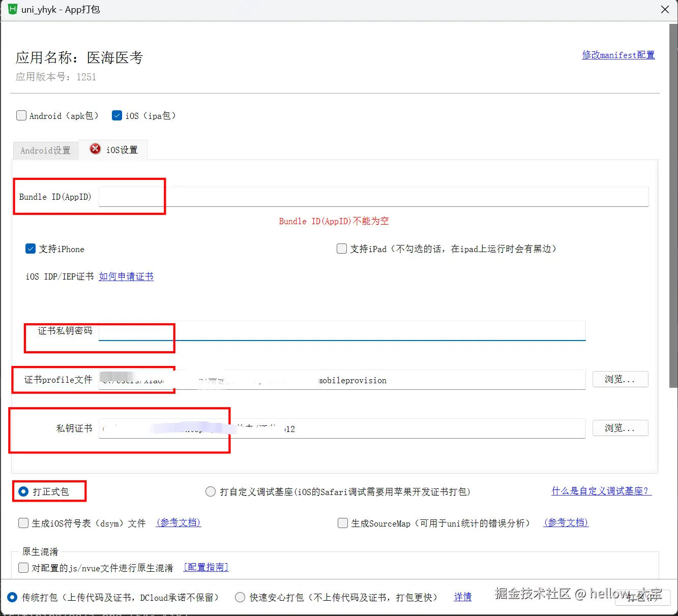Open 参考文档 link beside dsym option

179,522
